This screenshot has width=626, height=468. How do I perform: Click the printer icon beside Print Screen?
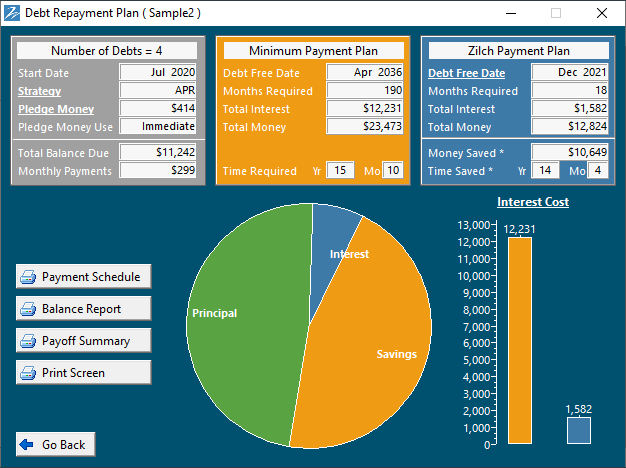(x=29, y=373)
